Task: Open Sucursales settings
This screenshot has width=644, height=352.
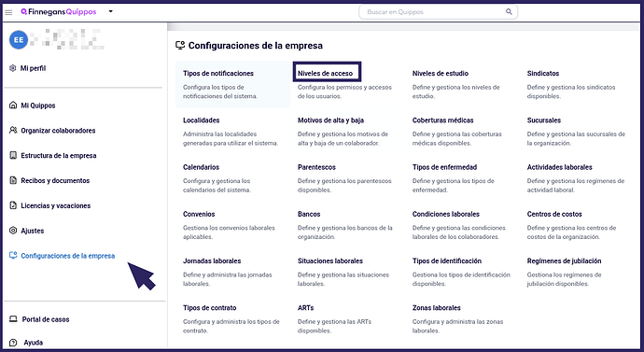Action: tap(544, 120)
